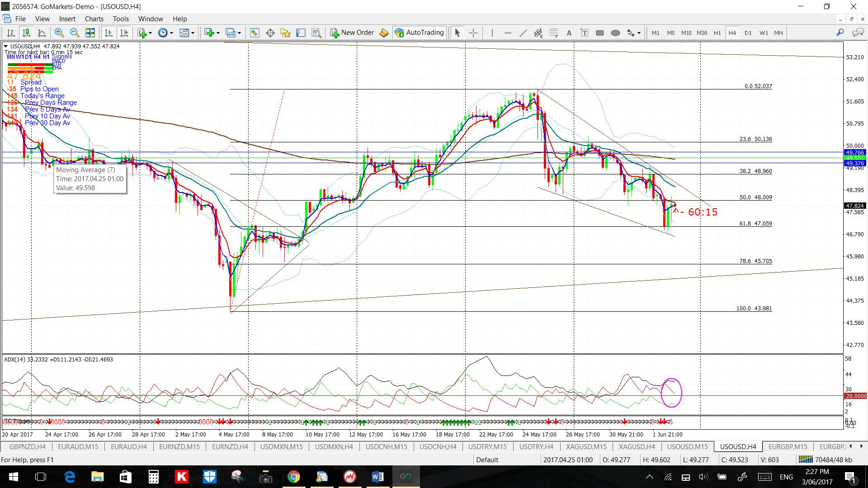
Task: Select the crosshair tool
Action: click(473, 33)
